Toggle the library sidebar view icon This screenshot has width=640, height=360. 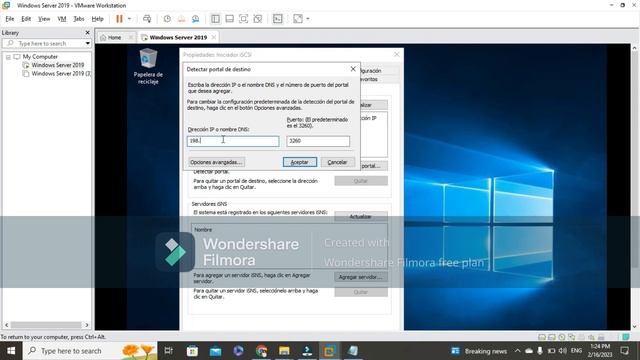tap(215, 19)
